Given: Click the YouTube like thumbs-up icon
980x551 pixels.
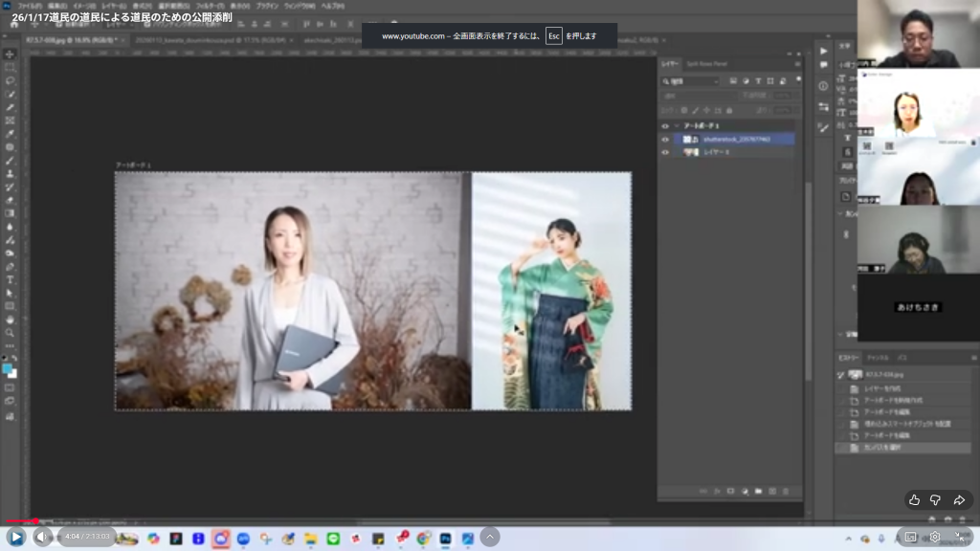Looking at the screenshot, I should [x=914, y=500].
